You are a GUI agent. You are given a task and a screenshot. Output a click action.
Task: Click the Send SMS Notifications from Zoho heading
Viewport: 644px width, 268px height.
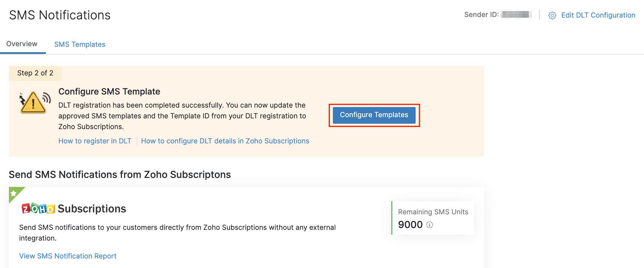click(x=120, y=175)
